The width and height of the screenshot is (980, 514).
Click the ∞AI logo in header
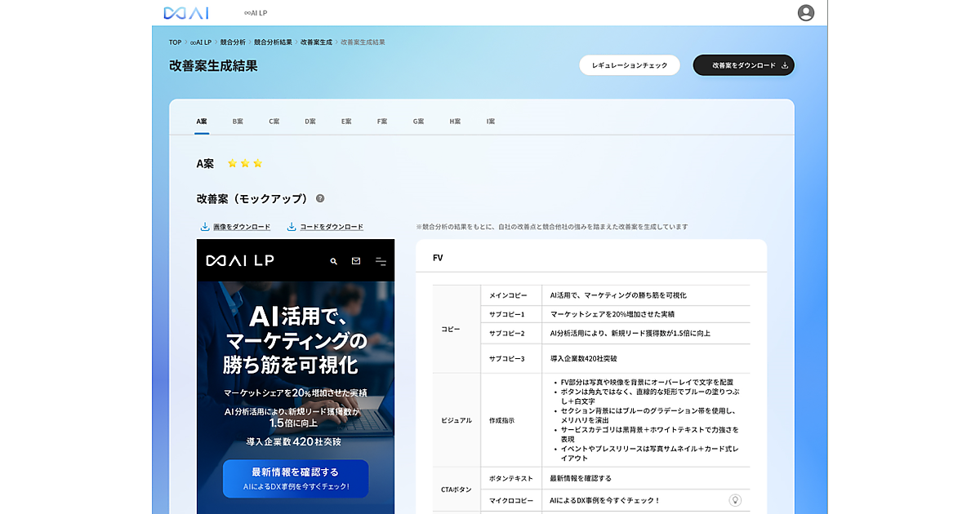(x=186, y=12)
